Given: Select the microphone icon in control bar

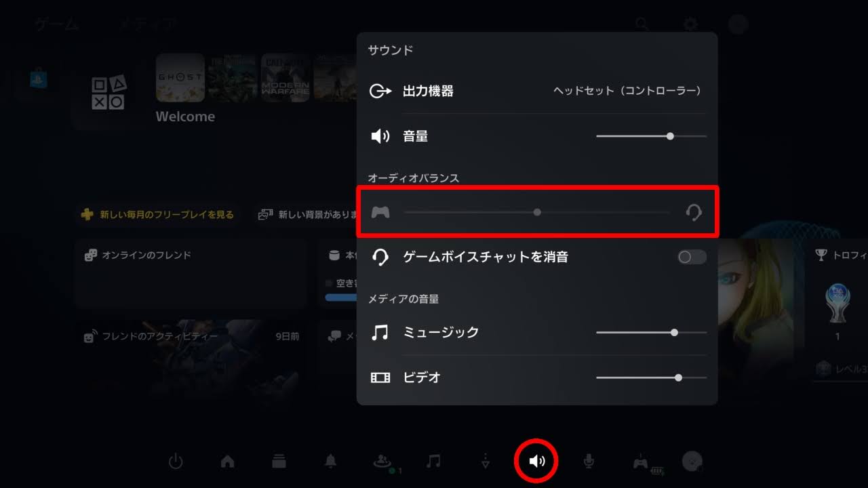Looking at the screenshot, I should coord(589,462).
